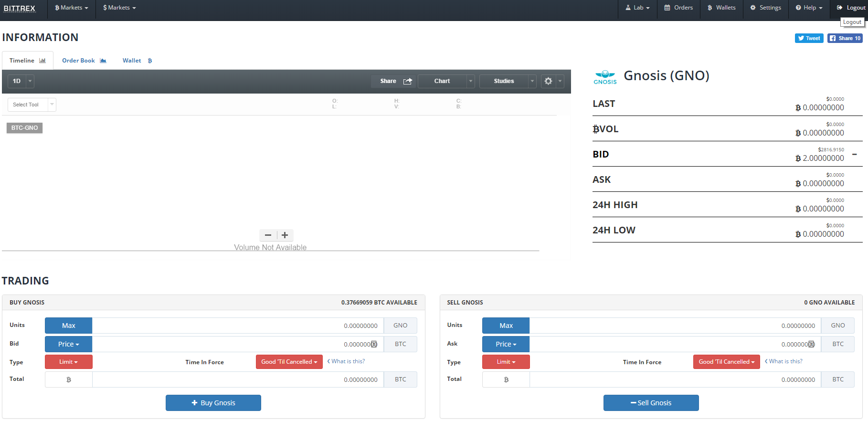Click the '0 GNO AVAILABLE' balance text

pyautogui.click(x=829, y=303)
